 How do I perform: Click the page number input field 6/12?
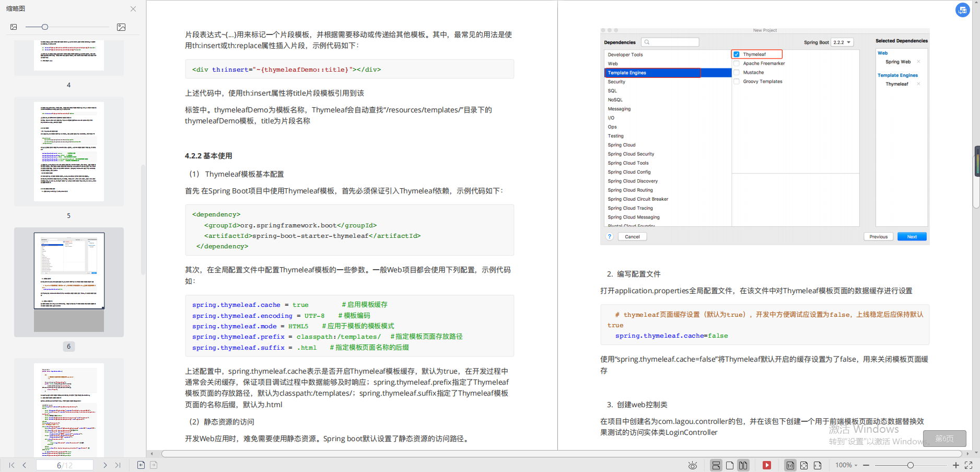point(65,465)
